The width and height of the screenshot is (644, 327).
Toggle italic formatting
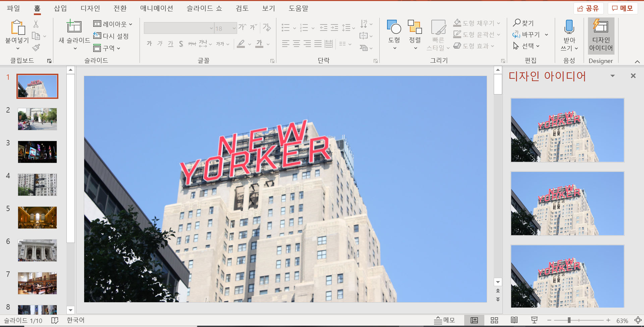coord(160,44)
